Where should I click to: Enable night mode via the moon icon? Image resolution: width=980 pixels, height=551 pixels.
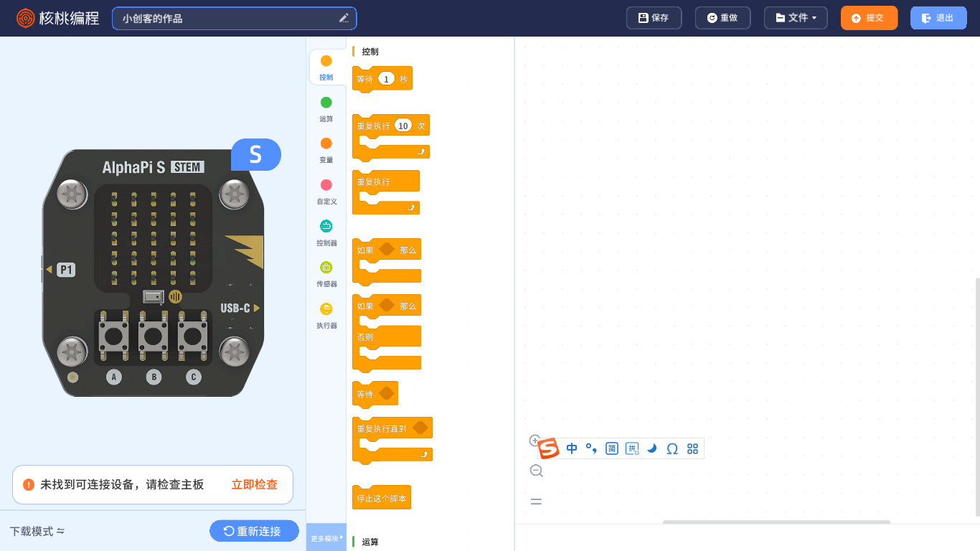(652, 448)
